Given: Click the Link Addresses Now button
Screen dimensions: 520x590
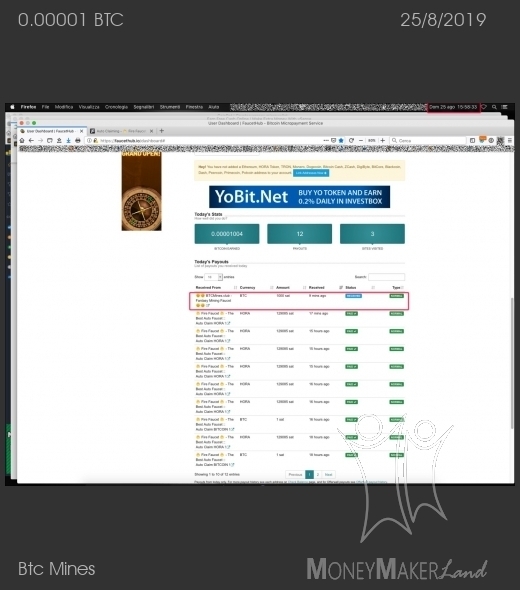Looking at the screenshot, I should coord(311,173).
